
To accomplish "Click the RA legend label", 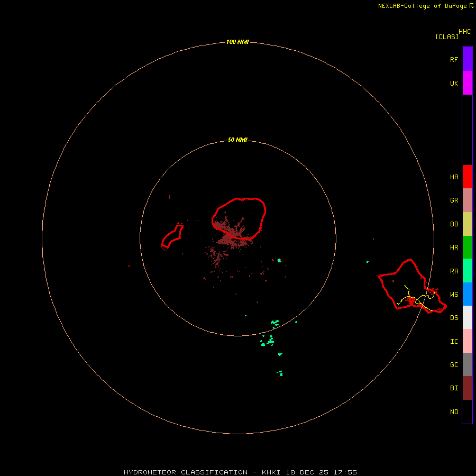I will pos(454,271).
